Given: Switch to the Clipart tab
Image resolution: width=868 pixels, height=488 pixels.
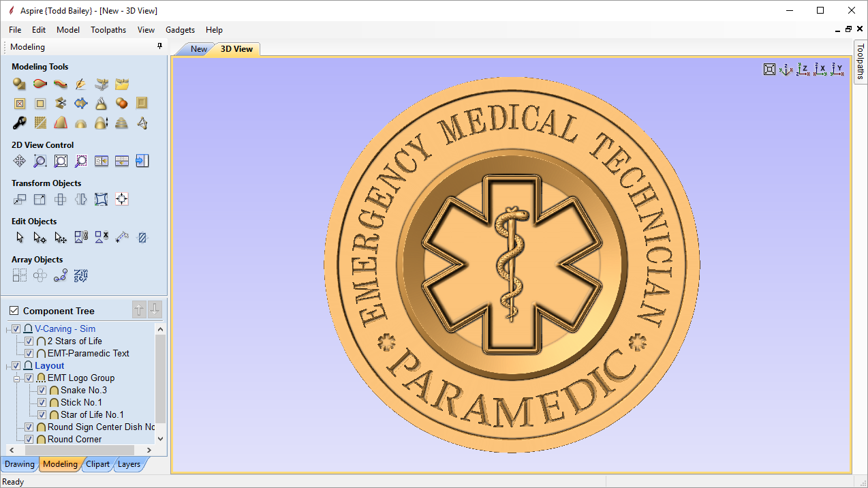Looking at the screenshot, I should click(x=98, y=464).
